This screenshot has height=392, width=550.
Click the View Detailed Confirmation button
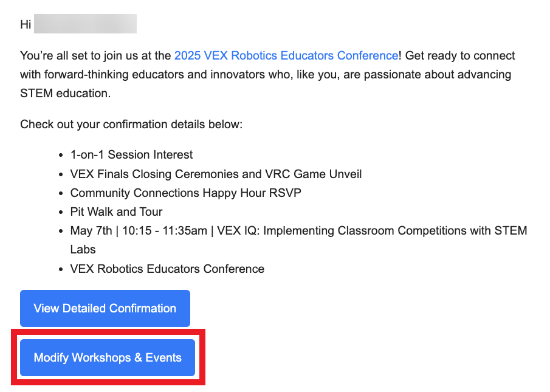105,309
